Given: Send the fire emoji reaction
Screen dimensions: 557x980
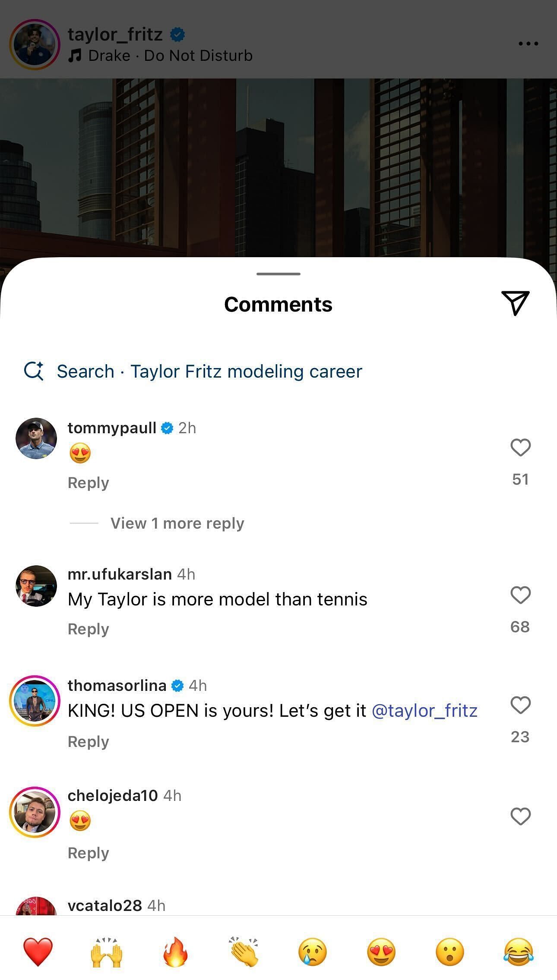Looking at the screenshot, I should click(x=175, y=952).
